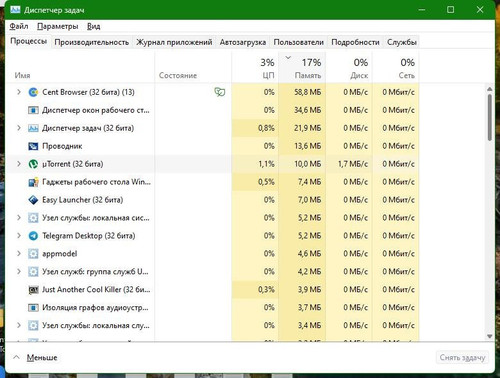Viewport: 500px width, 378px height.
Task: Click the Cent Browser process icon
Action: coord(33,92)
